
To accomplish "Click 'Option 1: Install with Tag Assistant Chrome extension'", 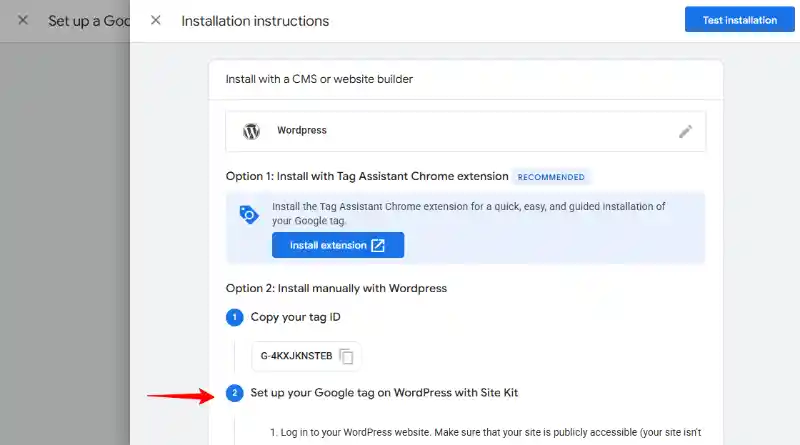I will click(x=367, y=176).
